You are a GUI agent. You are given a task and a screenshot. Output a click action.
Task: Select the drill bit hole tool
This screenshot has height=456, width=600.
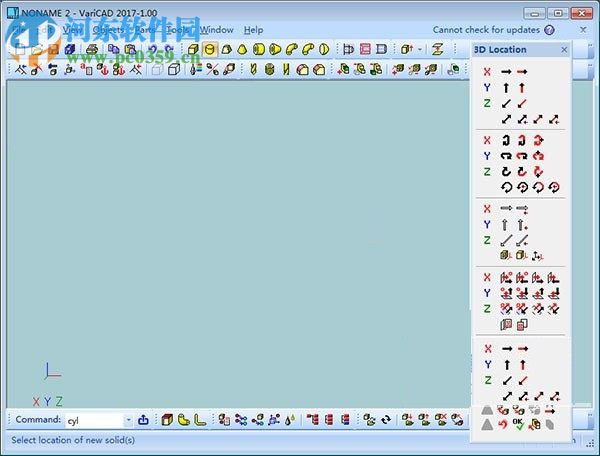(253, 69)
